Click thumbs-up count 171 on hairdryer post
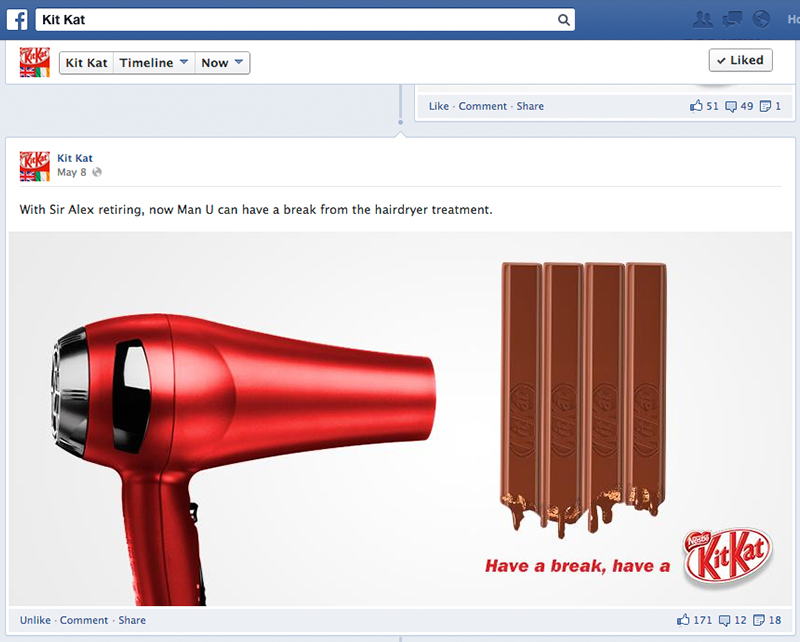Screen dimensions: 800x642 (x=694, y=620)
